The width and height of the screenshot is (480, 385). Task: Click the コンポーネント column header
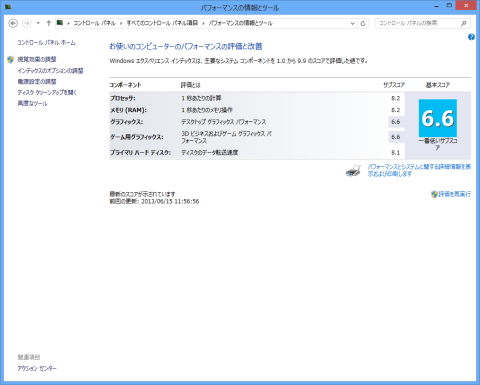125,85
